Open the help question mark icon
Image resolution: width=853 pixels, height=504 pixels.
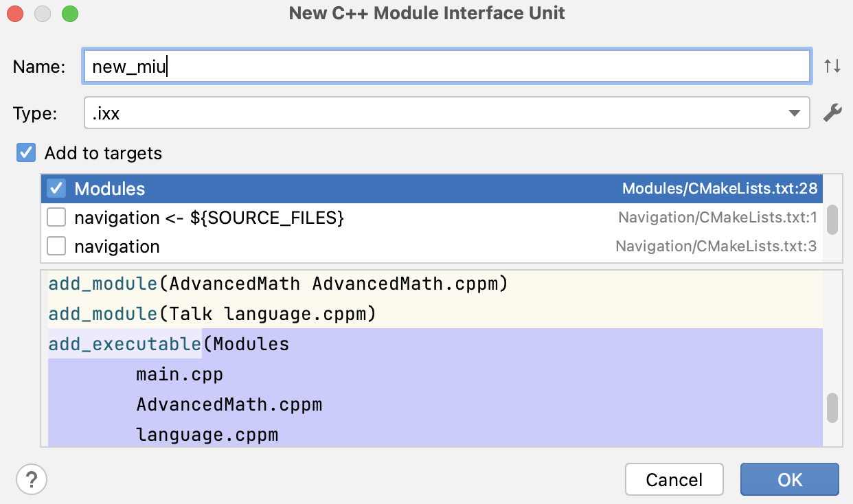[x=32, y=479]
